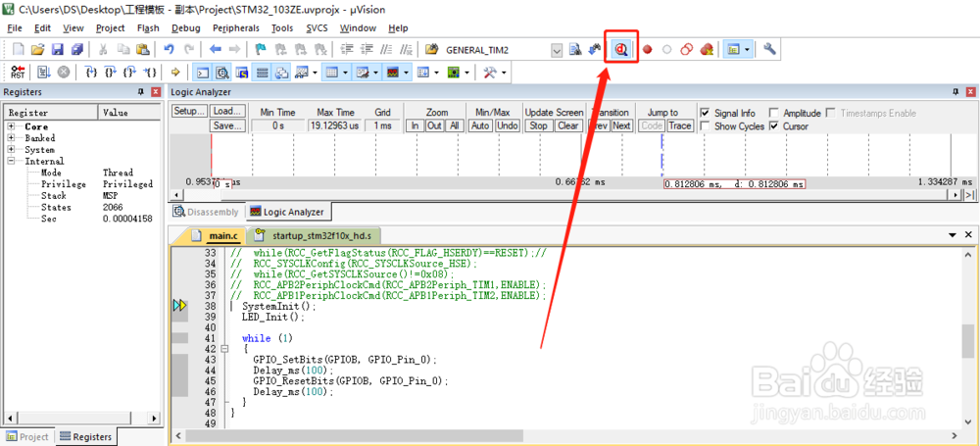Switch to the Disassembly tab
The height and width of the screenshot is (446, 980).
click(x=206, y=212)
